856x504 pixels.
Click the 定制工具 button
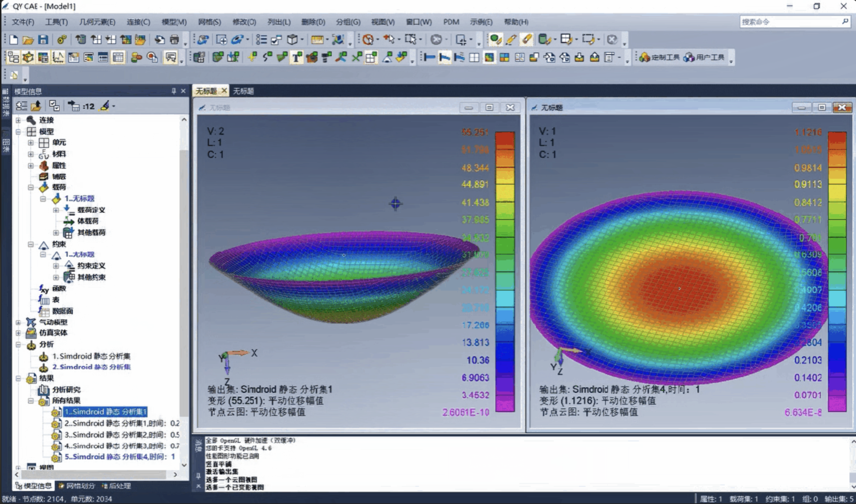click(659, 57)
